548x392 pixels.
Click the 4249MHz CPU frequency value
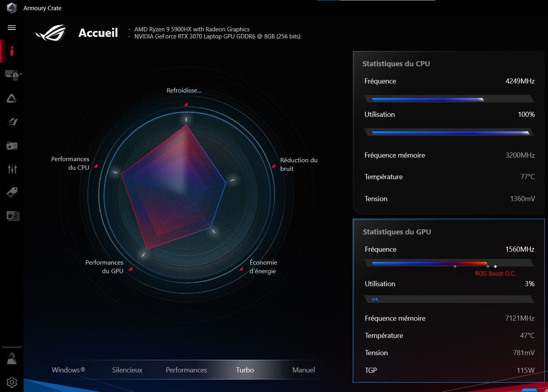pos(520,81)
